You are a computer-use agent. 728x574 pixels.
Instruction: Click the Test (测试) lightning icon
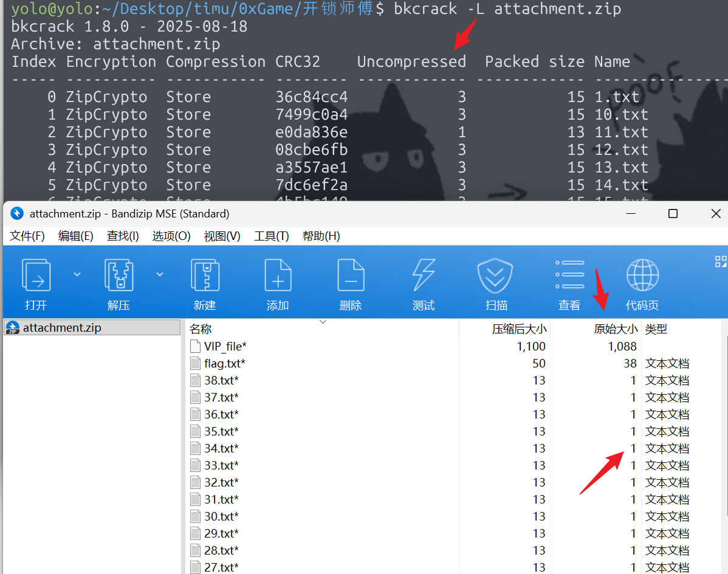[424, 276]
